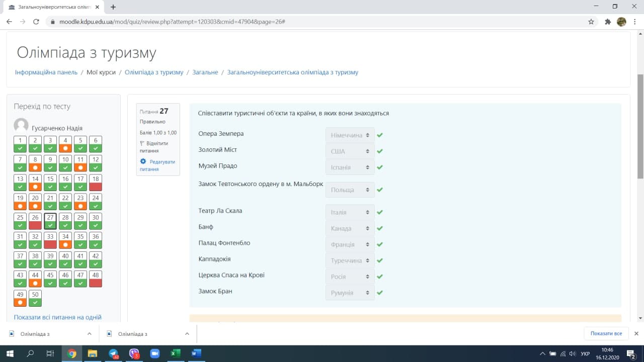Switch to Chrome on the taskbar
Image resolution: width=644 pixels, height=362 pixels.
coord(71,353)
